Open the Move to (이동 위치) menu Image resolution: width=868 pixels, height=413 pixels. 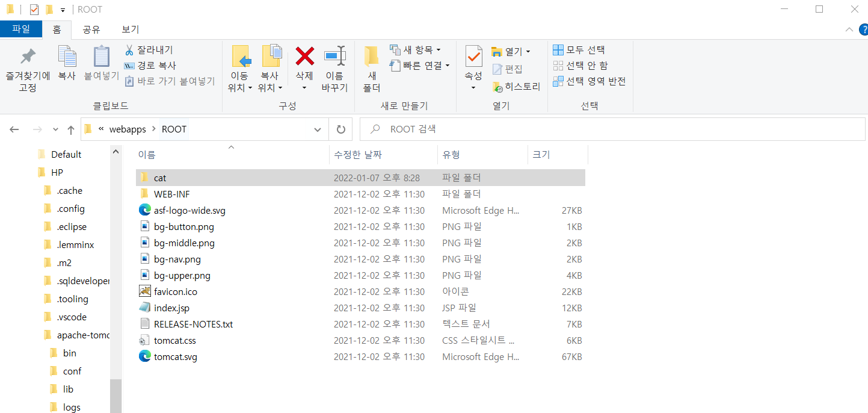click(241, 69)
